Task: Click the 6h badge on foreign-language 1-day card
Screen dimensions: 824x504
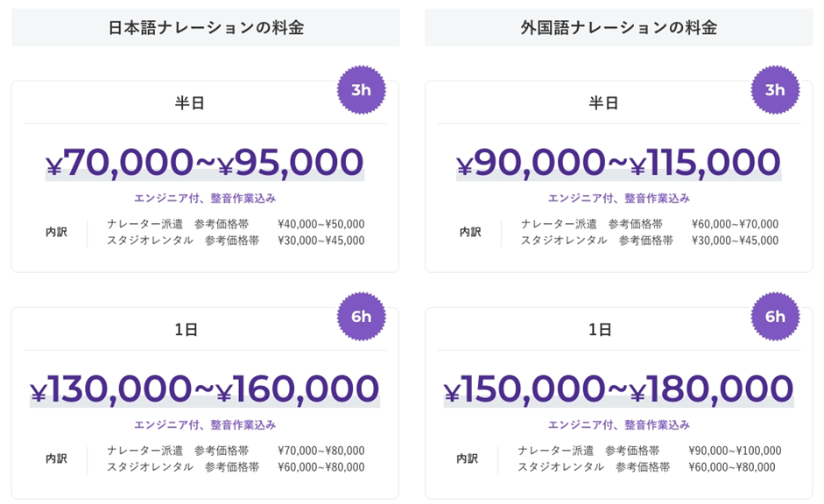Action: (775, 317)
